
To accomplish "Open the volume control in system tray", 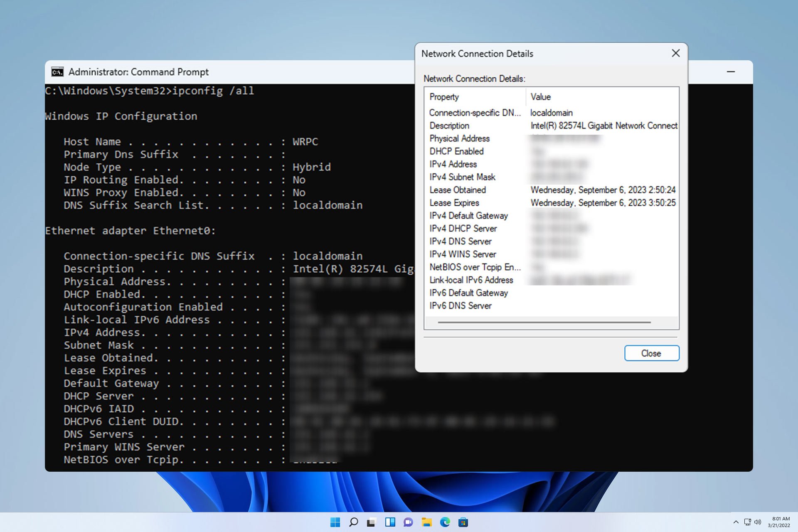I will 757,522.
